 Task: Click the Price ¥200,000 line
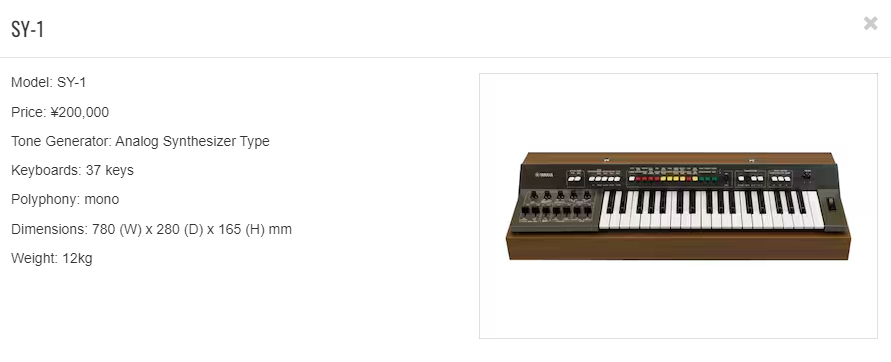coord(60,112)
